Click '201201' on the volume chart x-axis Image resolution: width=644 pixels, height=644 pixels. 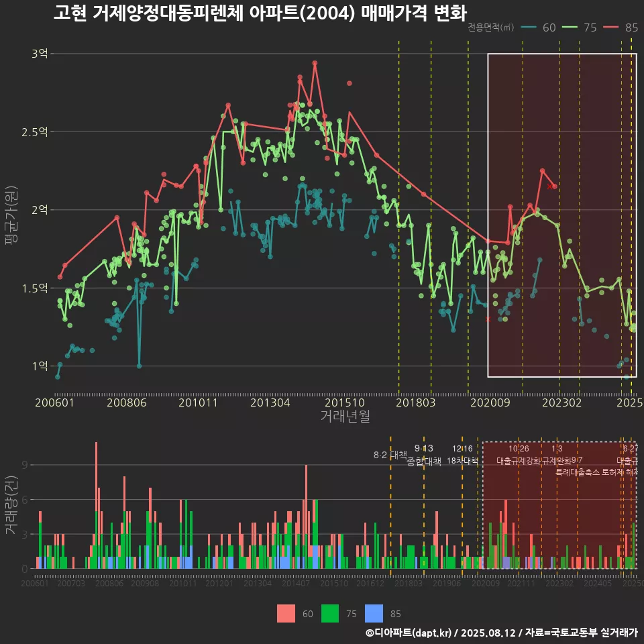[x=219, y=583]
